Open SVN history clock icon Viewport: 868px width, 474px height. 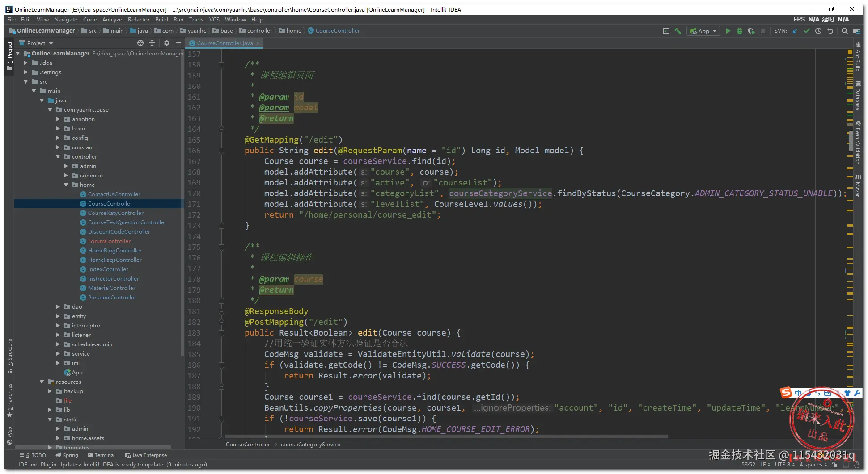(818, 31)
